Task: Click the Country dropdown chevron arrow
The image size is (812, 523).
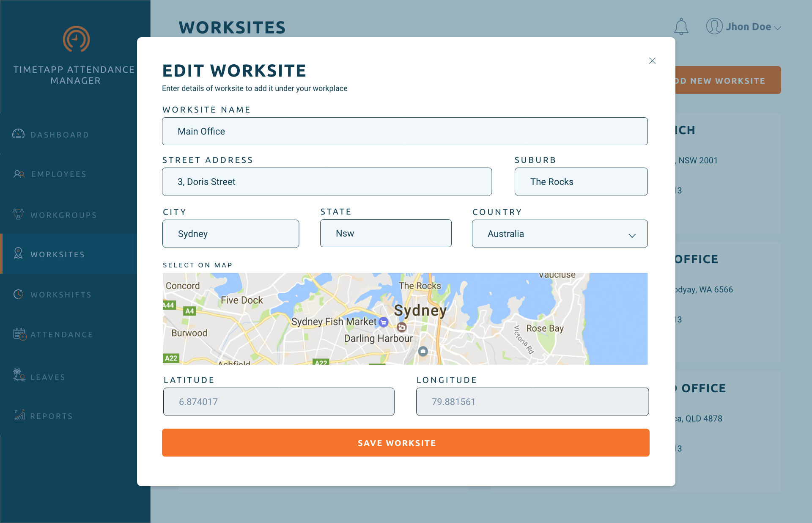Action: click(x=632, y=236)
